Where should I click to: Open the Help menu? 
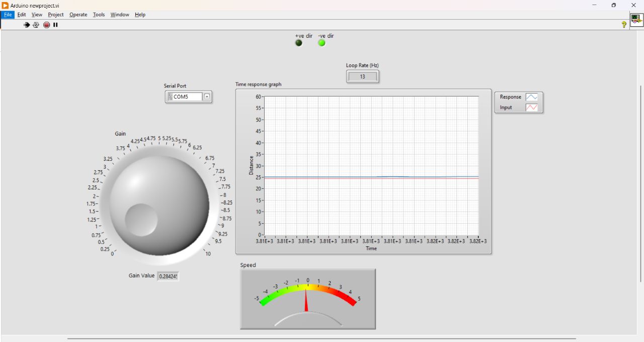pyautogui.click(x=140, y=15)
